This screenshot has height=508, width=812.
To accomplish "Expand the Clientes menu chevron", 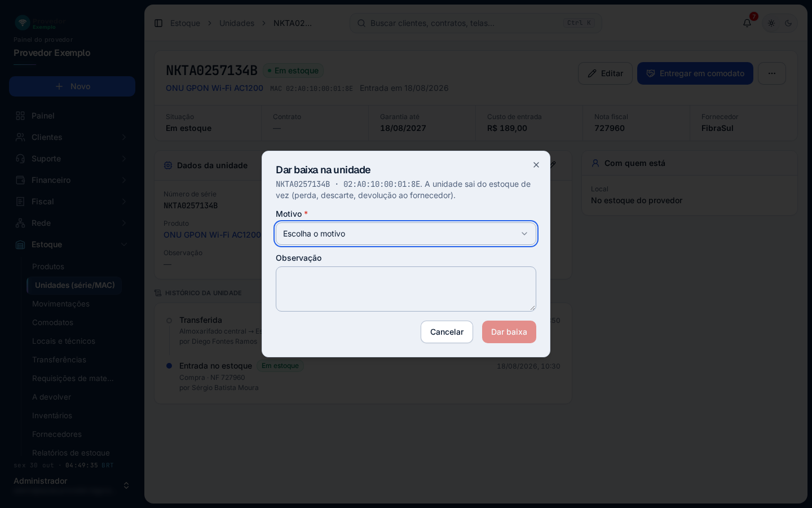I will tap(124, 137).
